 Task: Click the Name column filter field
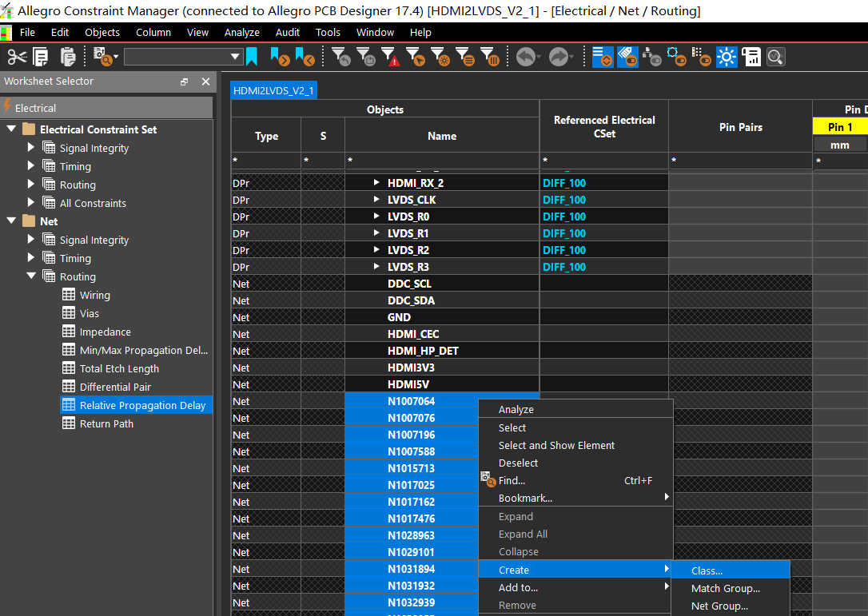pyautogui.click(x=442, y=161)
